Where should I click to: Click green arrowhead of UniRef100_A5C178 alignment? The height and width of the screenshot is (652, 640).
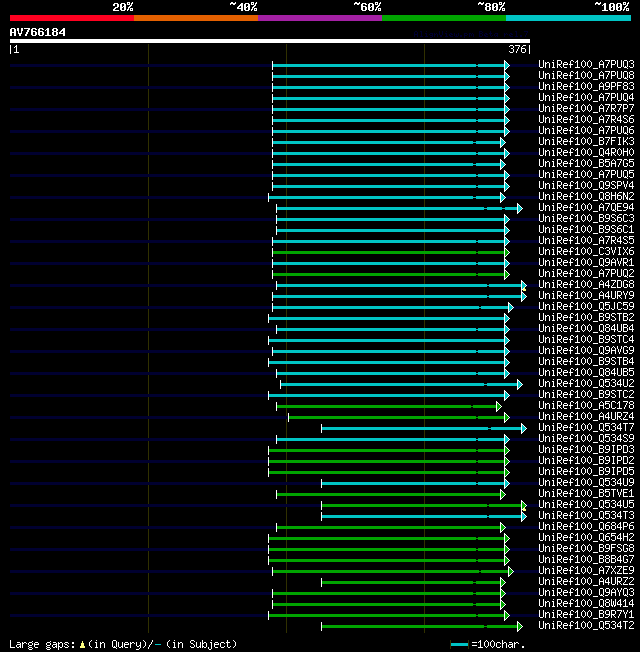coord(499,407)
